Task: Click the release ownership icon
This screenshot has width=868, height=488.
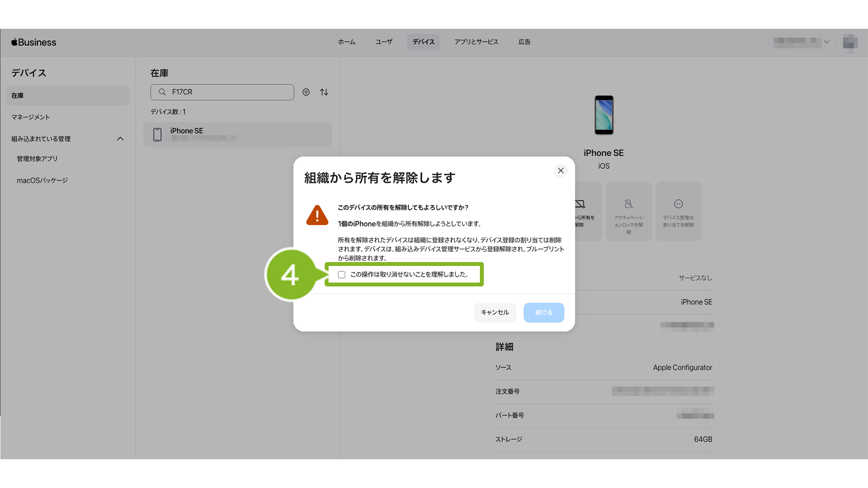Action: click(580, 204)
